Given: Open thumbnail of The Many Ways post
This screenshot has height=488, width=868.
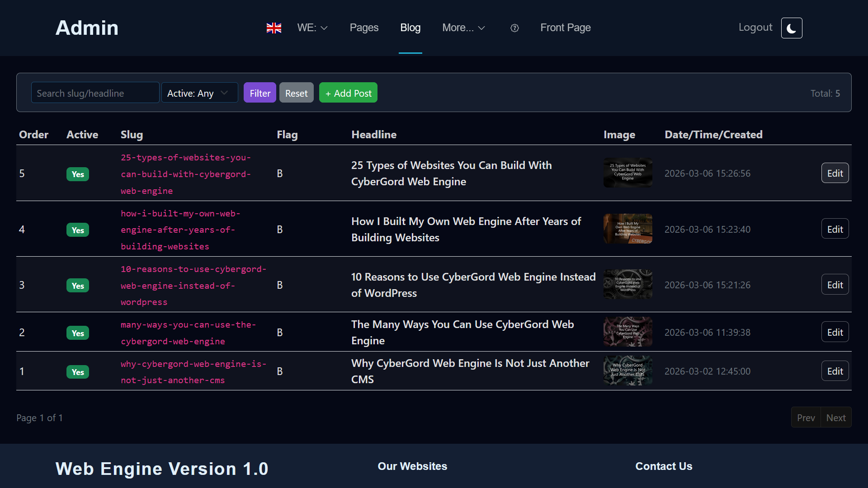Looking at the screenshot, I should click(x=628, y=332).
